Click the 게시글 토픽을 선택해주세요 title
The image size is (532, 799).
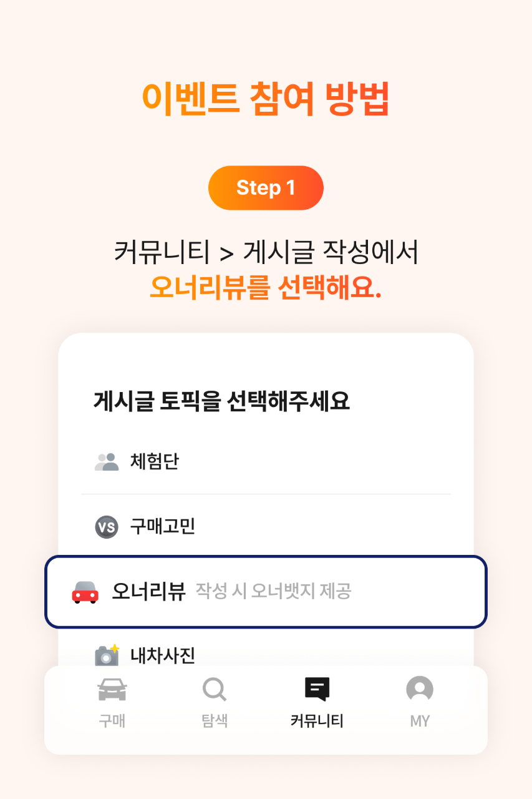221,401
